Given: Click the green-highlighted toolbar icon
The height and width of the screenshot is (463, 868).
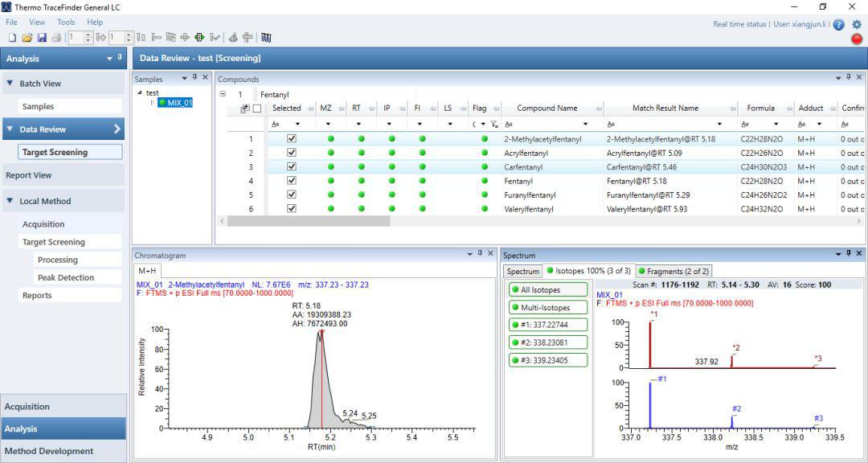Looking at the screenshot, I should 200,38.
